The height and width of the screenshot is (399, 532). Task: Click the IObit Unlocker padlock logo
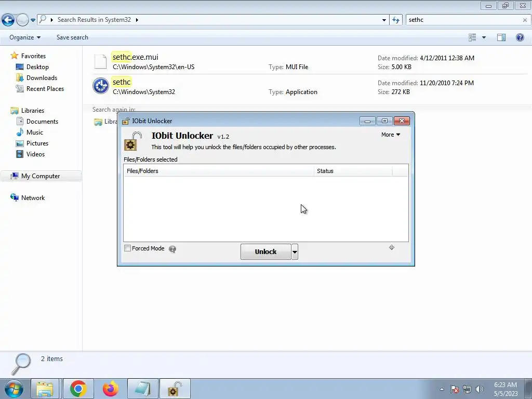click(x=132, y=141)
